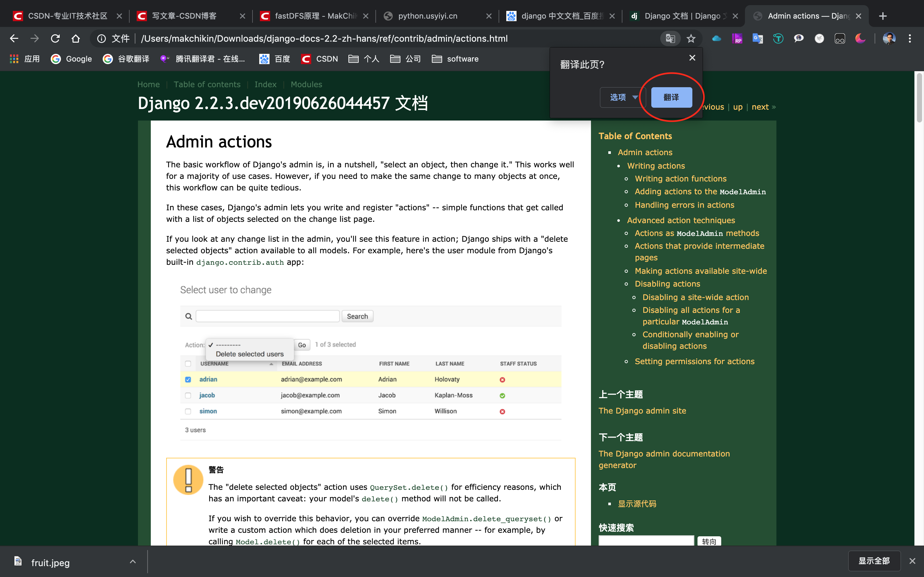
Task: Click the moon dark-mode extension icon
Action: (860, 38)
